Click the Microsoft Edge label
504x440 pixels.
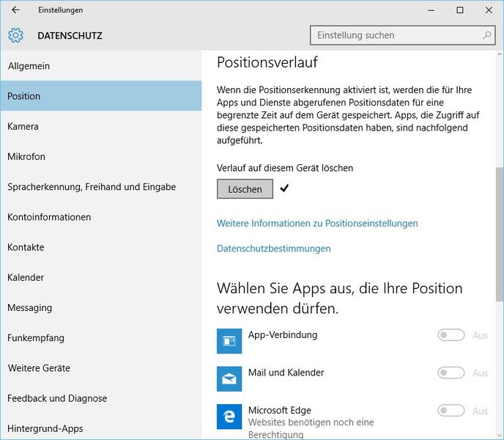pyautogui.click(x=280, y=411)
